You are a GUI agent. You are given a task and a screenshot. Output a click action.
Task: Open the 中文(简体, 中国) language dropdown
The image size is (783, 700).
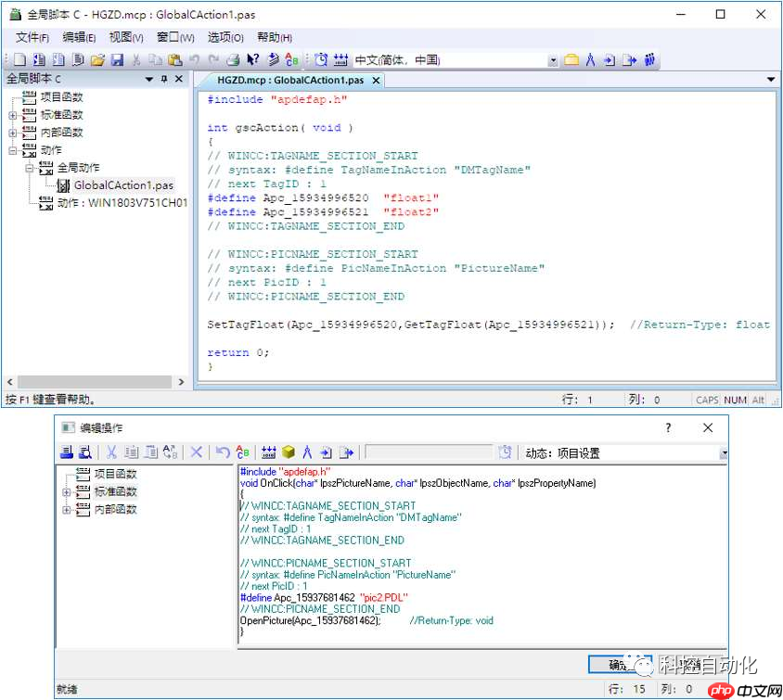tap(553, 60)
